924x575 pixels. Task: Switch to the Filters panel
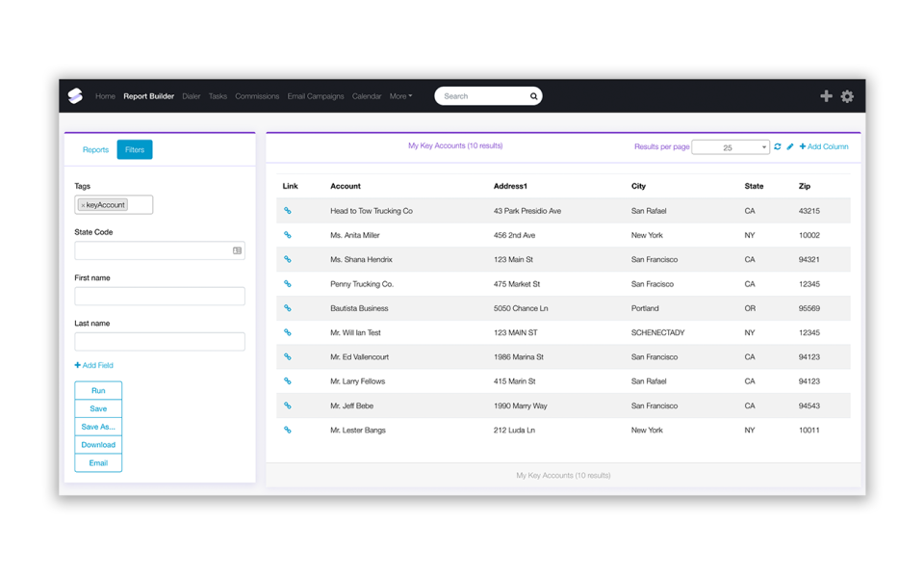pyautogui.click(x=134, y=149)
